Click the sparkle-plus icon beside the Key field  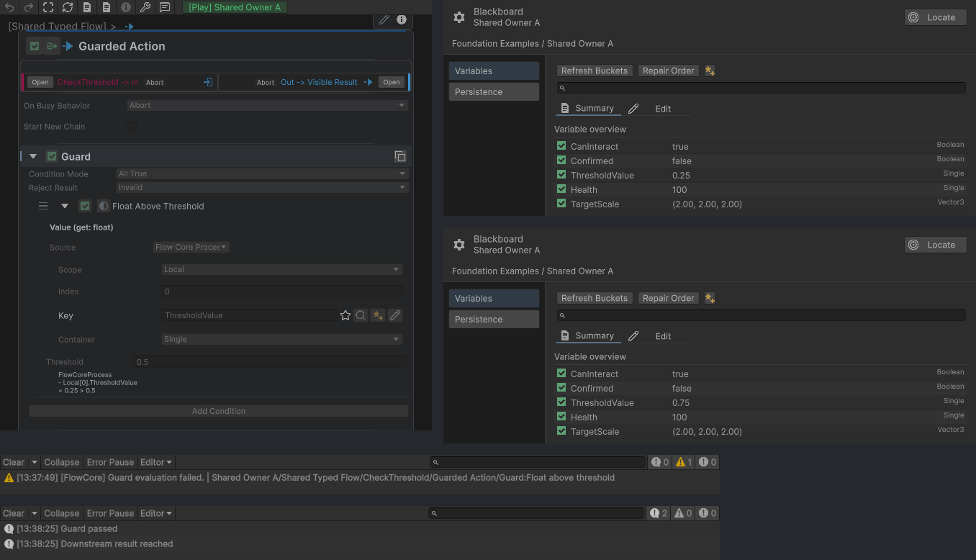tap(378, 315)
